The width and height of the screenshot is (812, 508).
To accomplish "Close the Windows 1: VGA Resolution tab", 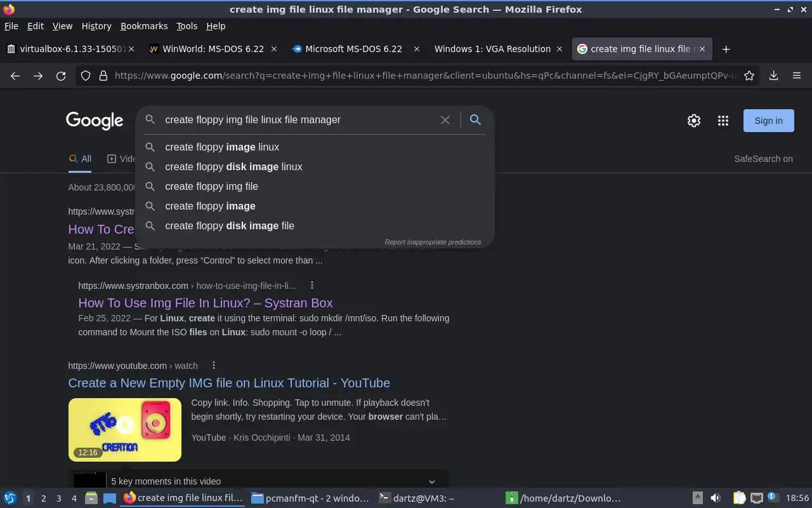I will click(x=560, y=49).
